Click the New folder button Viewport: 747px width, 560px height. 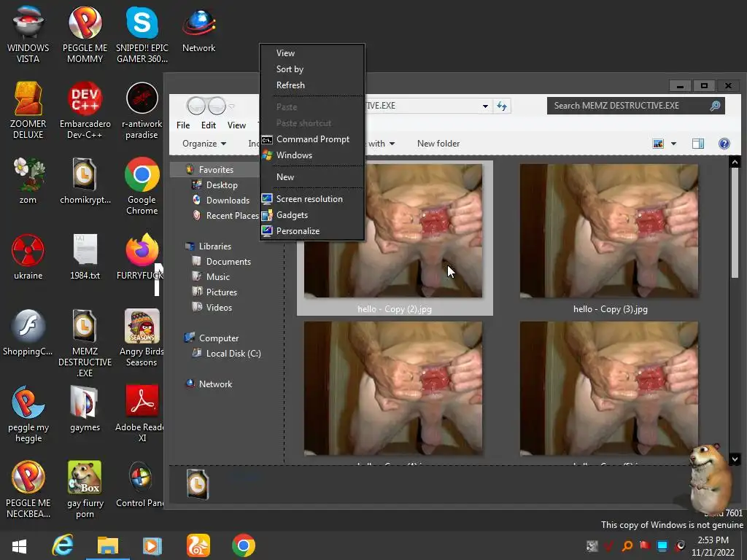(x=438, y=144)
